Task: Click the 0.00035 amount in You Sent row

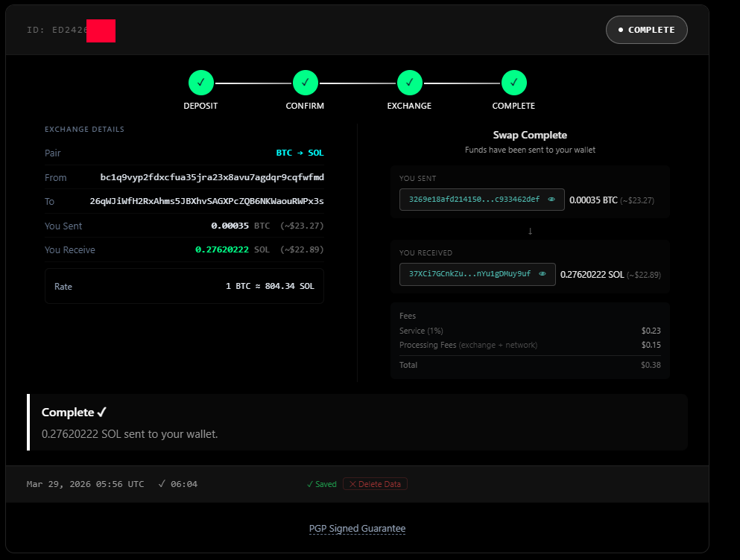Action: tap(230, 226)
